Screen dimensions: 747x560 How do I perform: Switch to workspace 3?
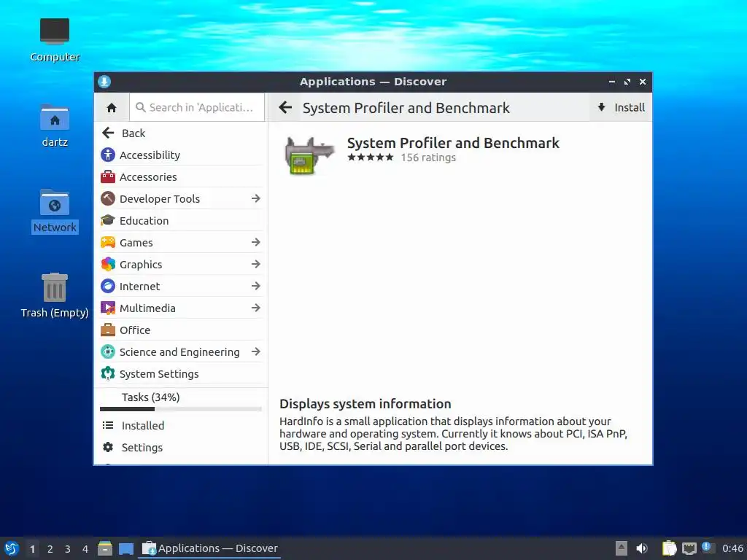[x=68, y=549]
